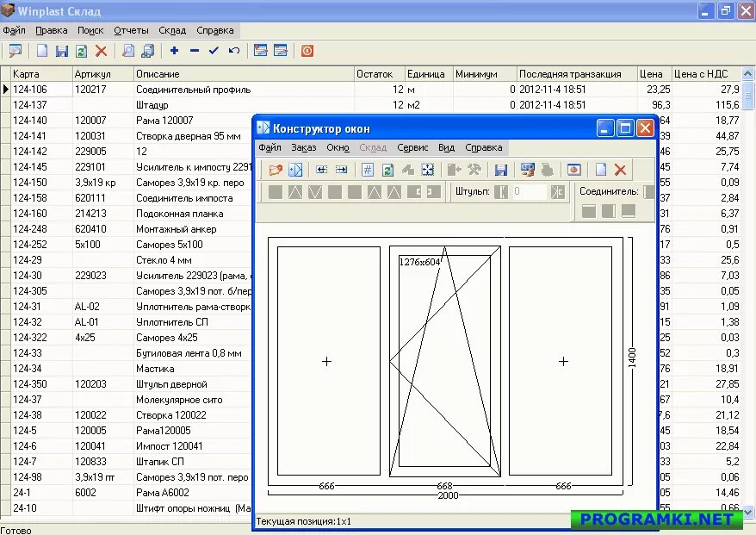This screenshot has width=756, height=535.
Task: Click the page preview magnifier icon in Склад toolbar
Action: click(128, 51)
